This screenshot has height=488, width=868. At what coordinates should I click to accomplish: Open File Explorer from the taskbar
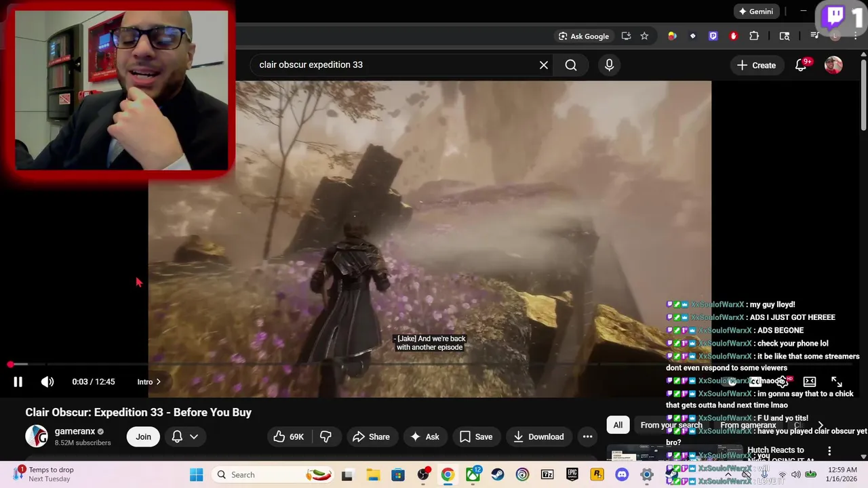pos(373,474)
